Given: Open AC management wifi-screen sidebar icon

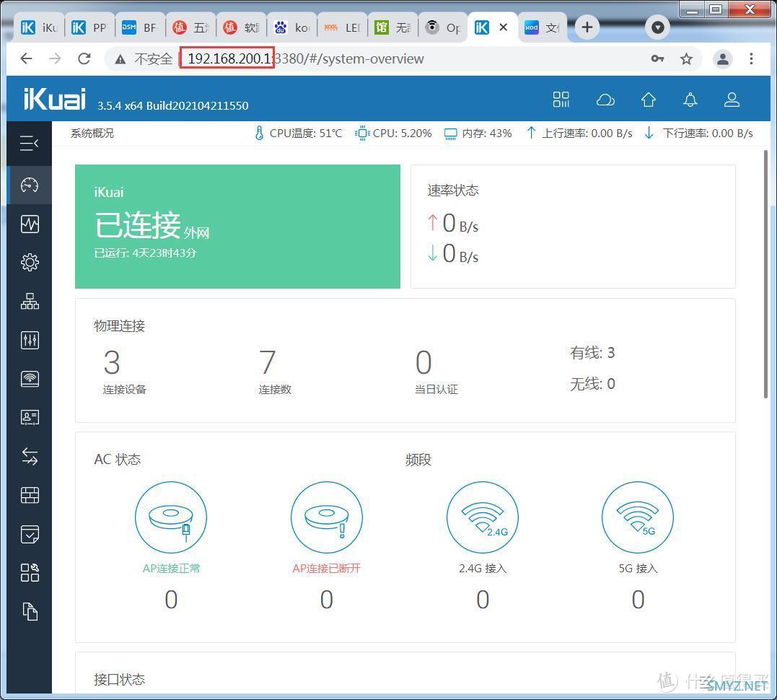Looking at the screenshot, I should [30, 379].
